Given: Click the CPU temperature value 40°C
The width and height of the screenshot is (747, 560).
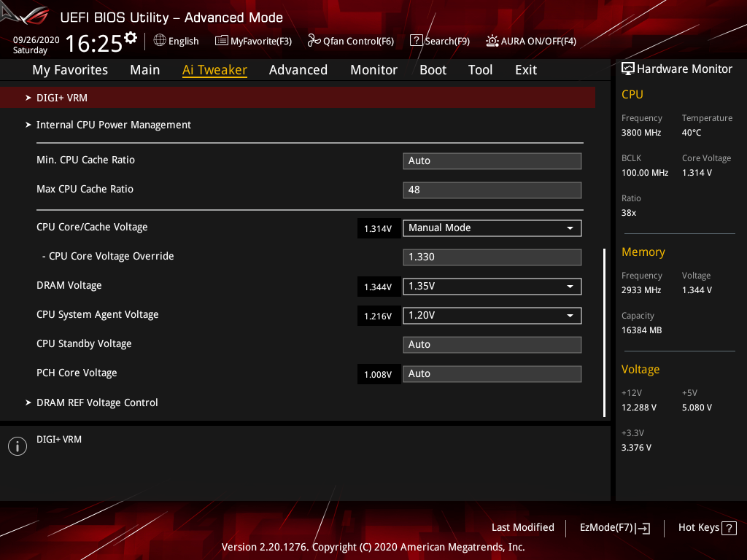Looking at the screenshot, I should 692,133.
